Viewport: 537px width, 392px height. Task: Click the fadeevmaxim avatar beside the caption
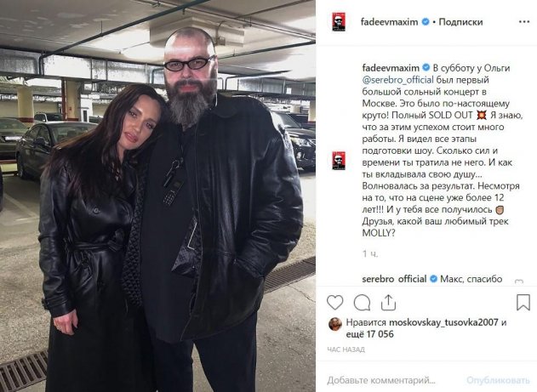[339, 161]
